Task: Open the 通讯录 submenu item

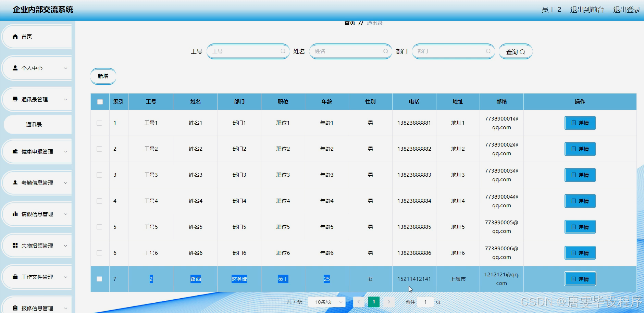Action: (x=38, y=124)
